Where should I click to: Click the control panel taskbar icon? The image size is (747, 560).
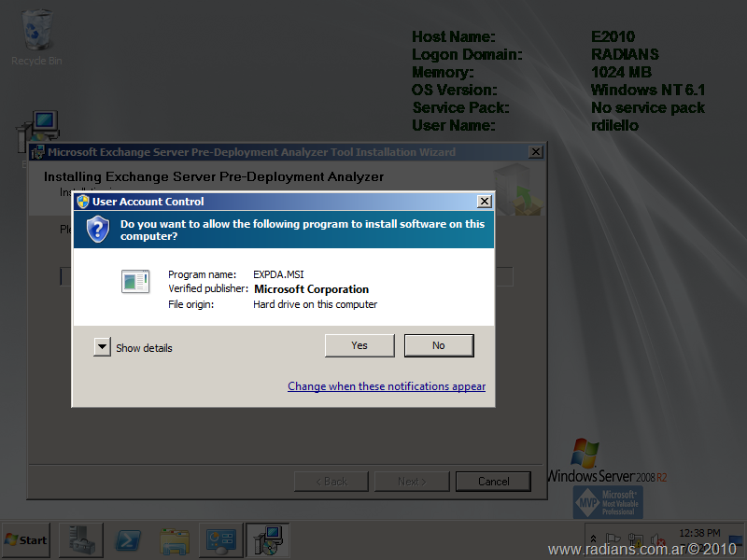coord(221,539)
